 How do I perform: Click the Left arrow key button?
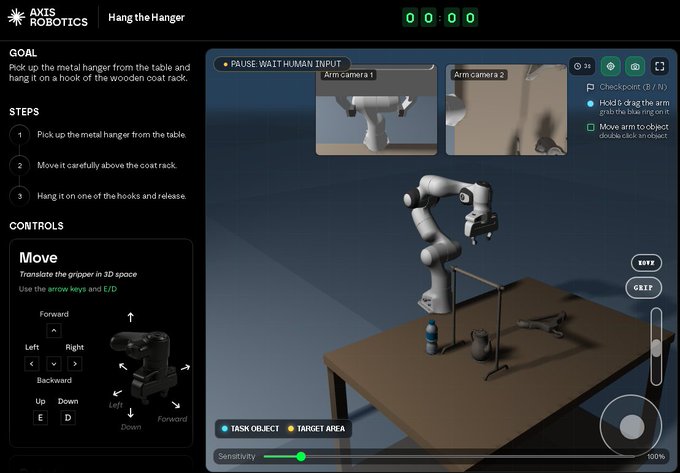coord(32,363)
